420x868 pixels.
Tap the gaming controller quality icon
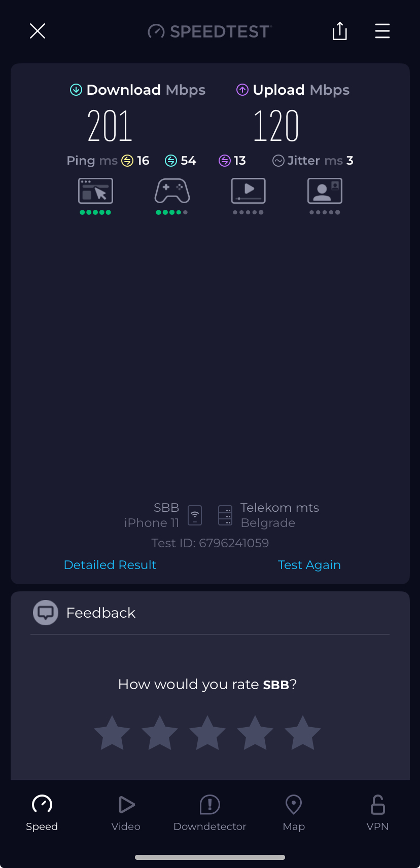tap(172, 192)
